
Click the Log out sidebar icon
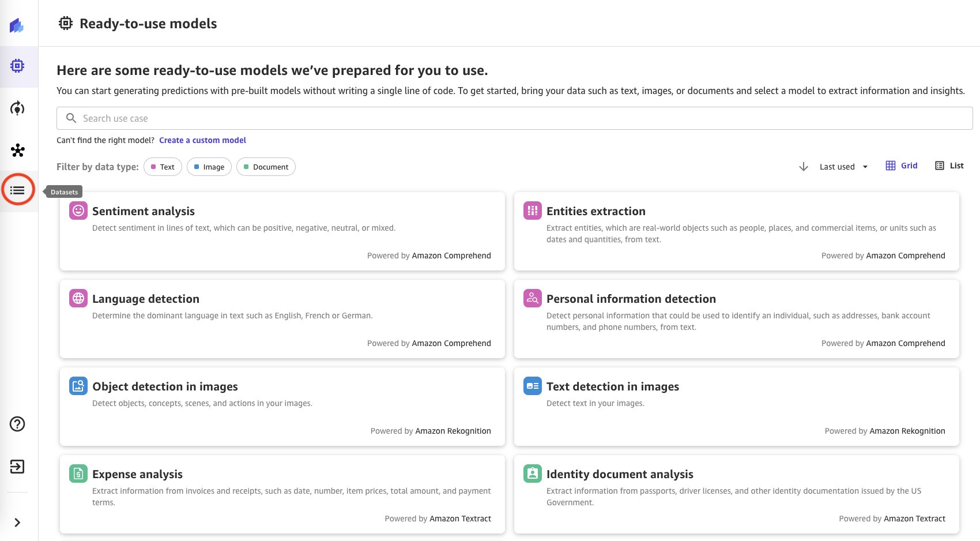pos(17,467)
